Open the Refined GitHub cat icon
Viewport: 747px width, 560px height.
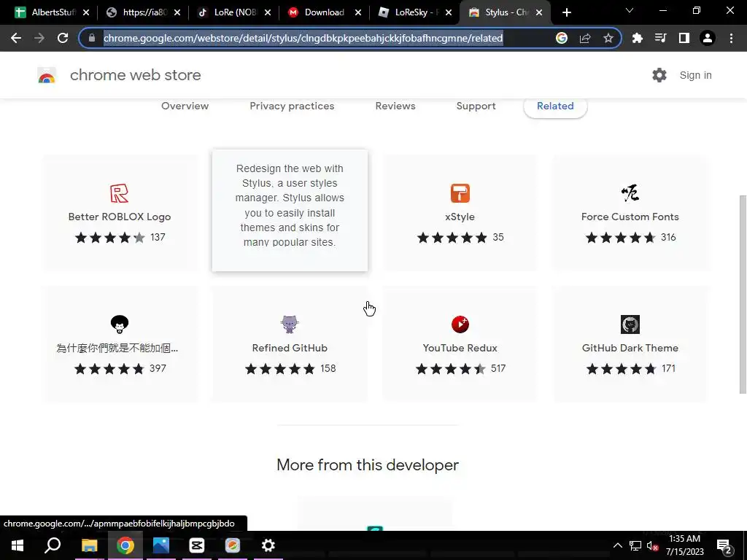[289, 324]
